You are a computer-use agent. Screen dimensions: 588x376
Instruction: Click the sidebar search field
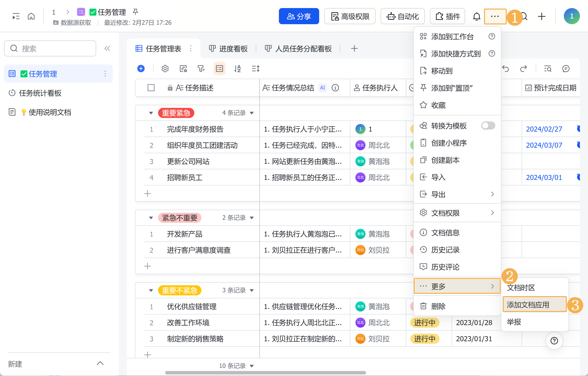(x=50, y=48)
